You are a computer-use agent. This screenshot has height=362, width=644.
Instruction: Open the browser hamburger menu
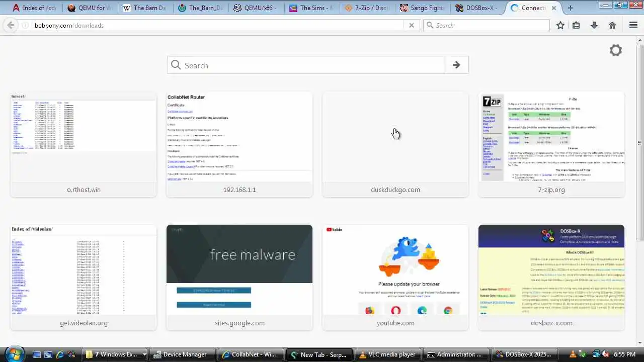click(633, 25)
